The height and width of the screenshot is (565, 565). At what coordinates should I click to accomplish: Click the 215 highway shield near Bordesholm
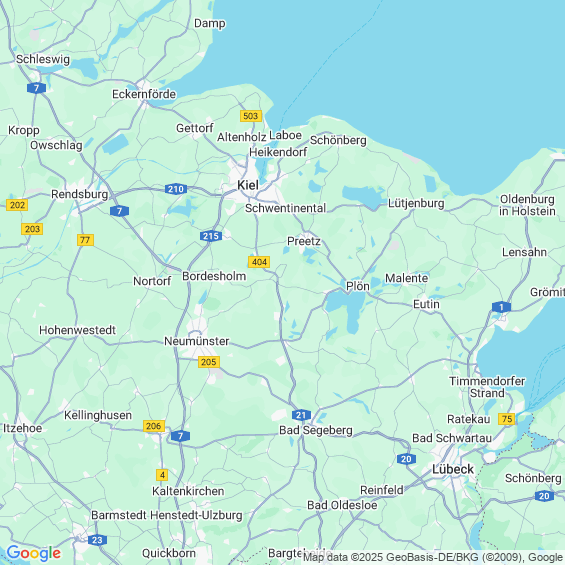[x=211, y=236]
